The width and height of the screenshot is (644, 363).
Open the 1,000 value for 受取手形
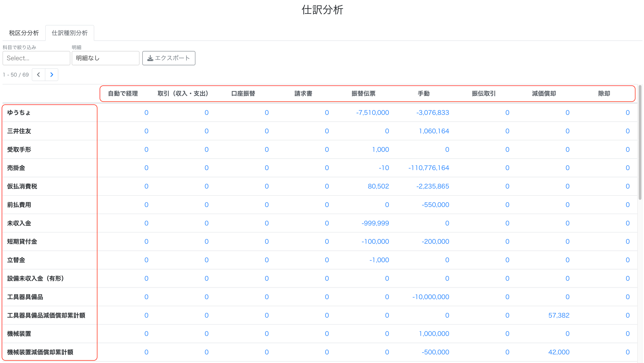click(x=380, y=150)
